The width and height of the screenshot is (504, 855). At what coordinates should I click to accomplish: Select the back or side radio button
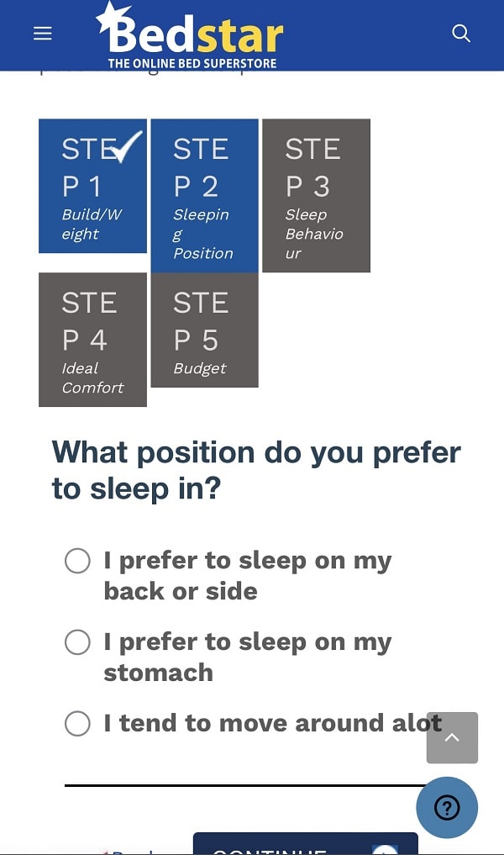tap(77, 561)
